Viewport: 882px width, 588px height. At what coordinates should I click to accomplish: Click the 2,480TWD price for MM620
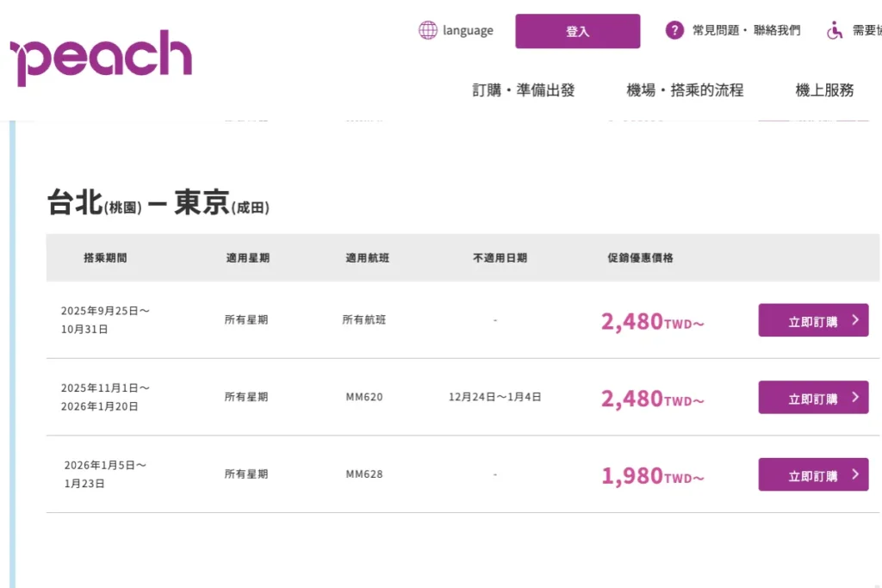pyautogui.click(x=653, y=399)
